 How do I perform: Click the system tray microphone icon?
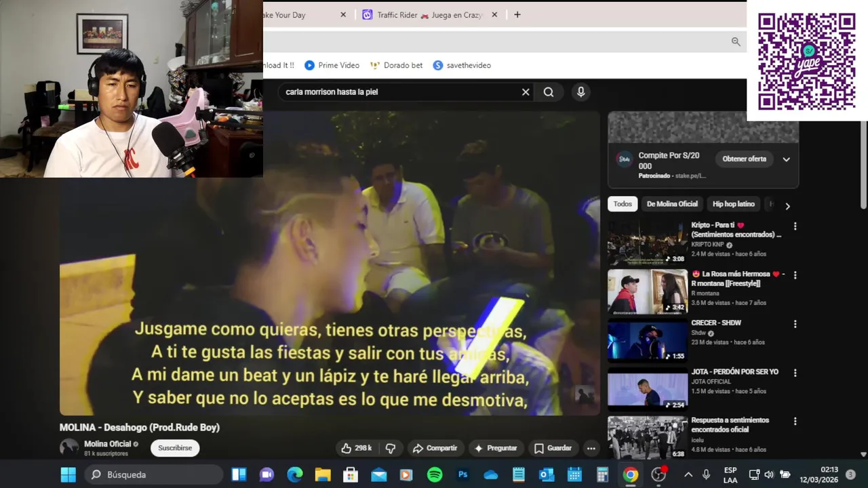coord(707,474)
